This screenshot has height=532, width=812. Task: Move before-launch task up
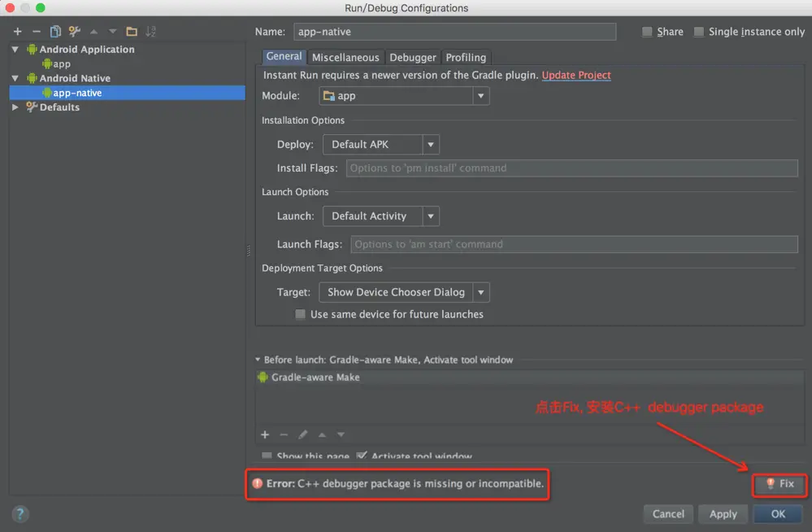(322, 434)
